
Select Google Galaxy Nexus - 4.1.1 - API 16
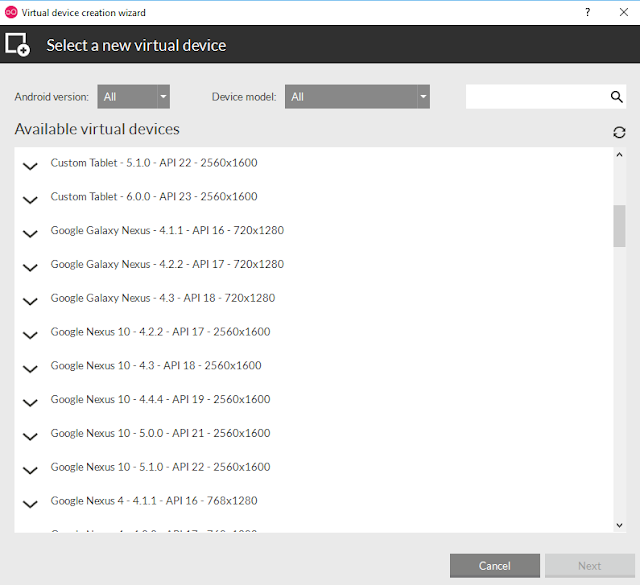[x=167, y=231]
